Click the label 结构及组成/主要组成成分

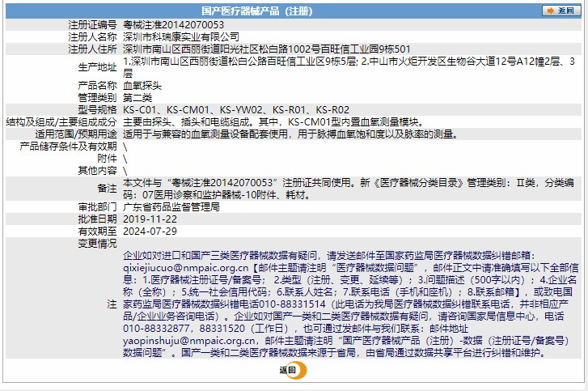pyautogui.click(x=61, y=122)
